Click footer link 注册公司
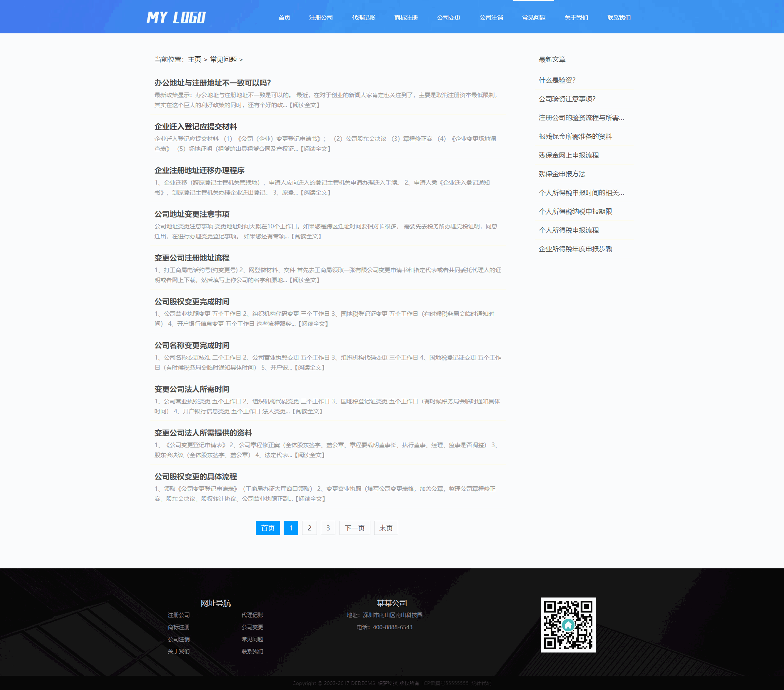 pos(179,615)
